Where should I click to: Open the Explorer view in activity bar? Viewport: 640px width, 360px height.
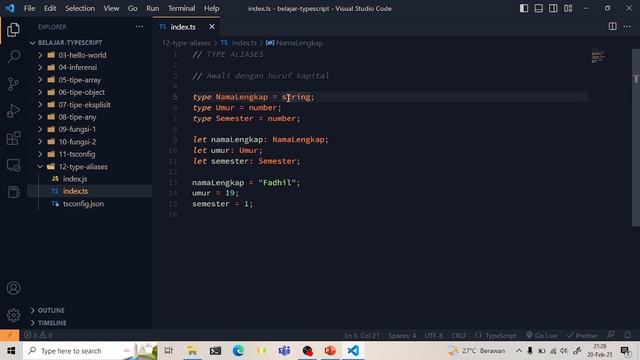pyautogui.click(x=13, y=30)
